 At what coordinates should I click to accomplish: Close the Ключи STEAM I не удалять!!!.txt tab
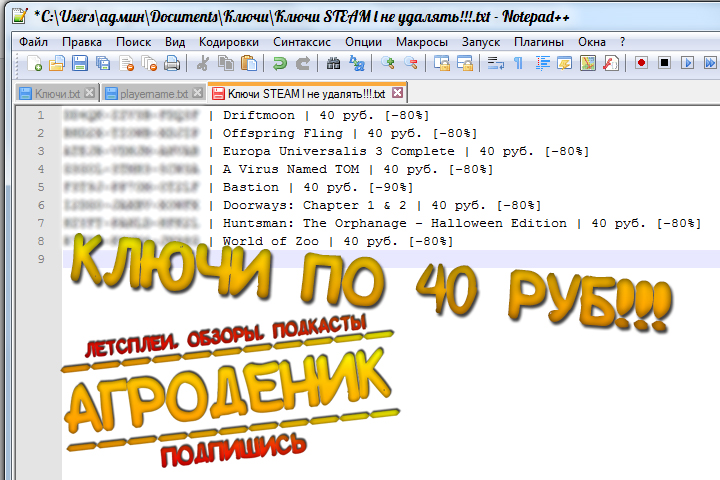click(x=398, y=93)
